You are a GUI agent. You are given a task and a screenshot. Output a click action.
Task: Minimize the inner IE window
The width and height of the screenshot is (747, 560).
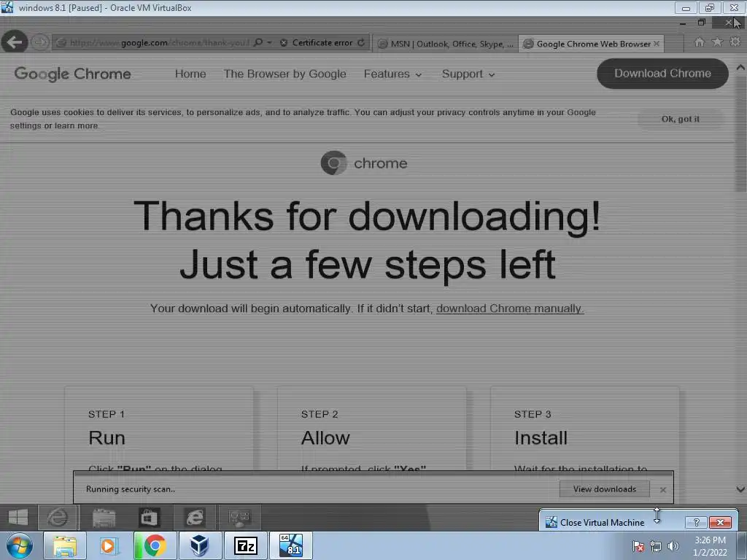point(683,23)
